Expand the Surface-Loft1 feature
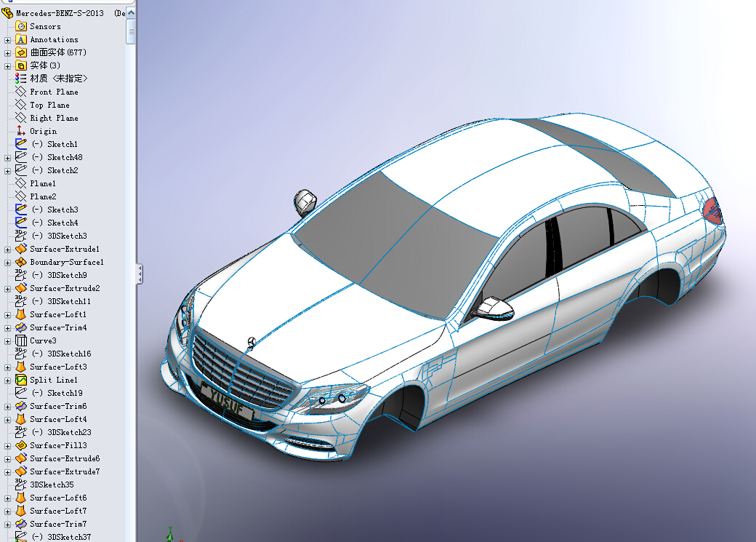This screenshot has width=756, height=542. point(8,315)
